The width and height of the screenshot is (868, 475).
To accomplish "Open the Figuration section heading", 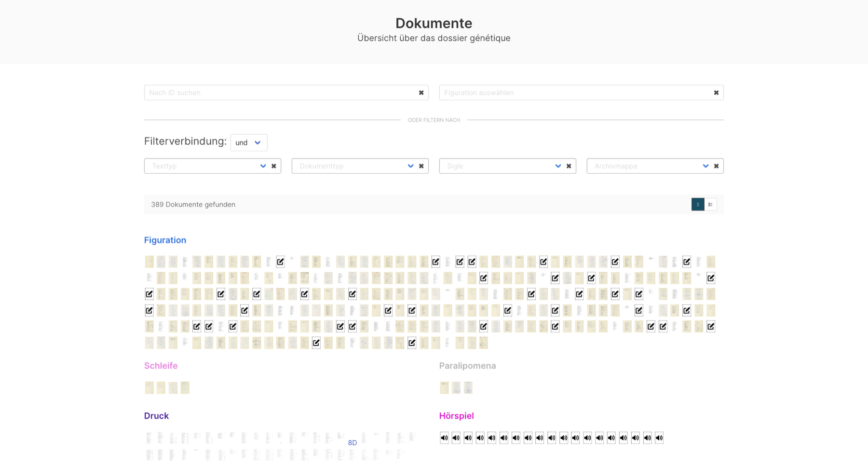I will 165,240.
